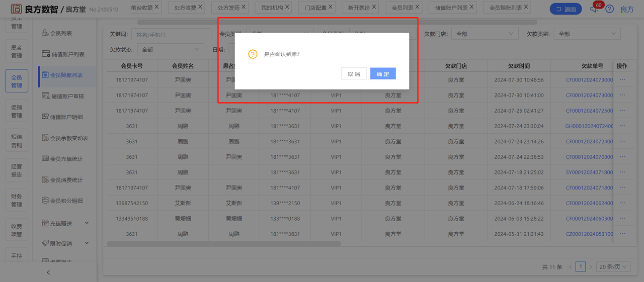Switch to the 新开就诊 tab
The height and width of the screenshot is (282, 644).
359,8
